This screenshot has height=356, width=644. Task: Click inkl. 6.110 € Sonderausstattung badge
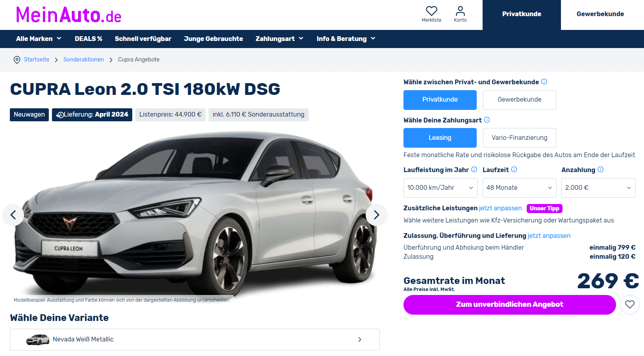tap(259, 115)
